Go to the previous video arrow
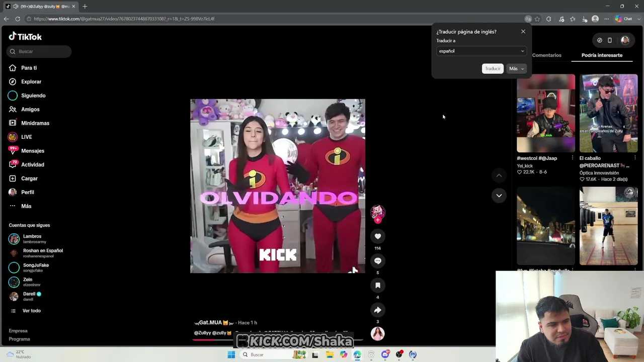 pos(499,175)
